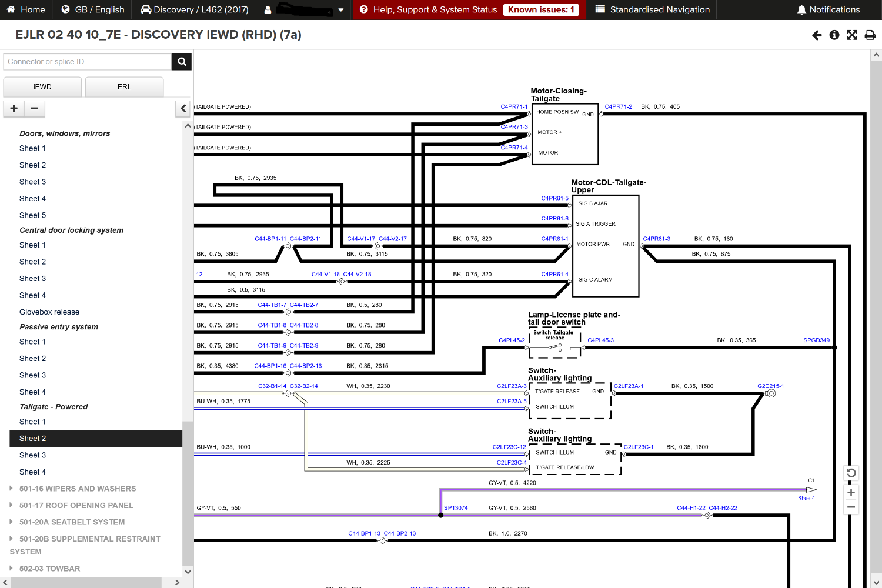The width and height of the screenshot is (882, 588).
Task: Expand the 502-03 Towbar section
Action: pos(49,569)
